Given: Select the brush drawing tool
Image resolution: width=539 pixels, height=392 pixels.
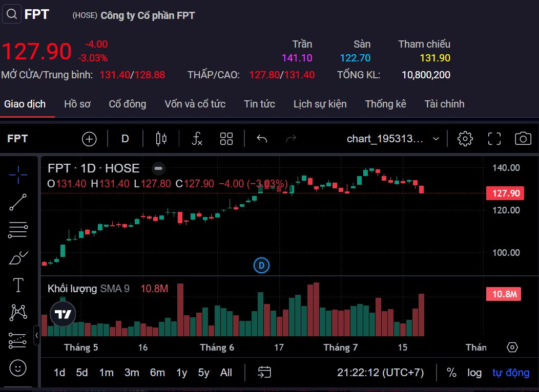Looking at the screenshot, I should [17, 257].
